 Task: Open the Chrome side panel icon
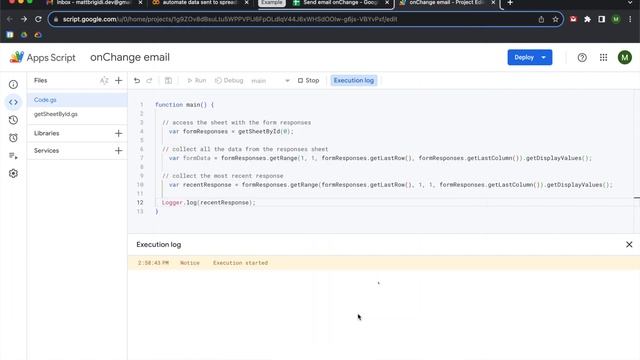[602, 19]
